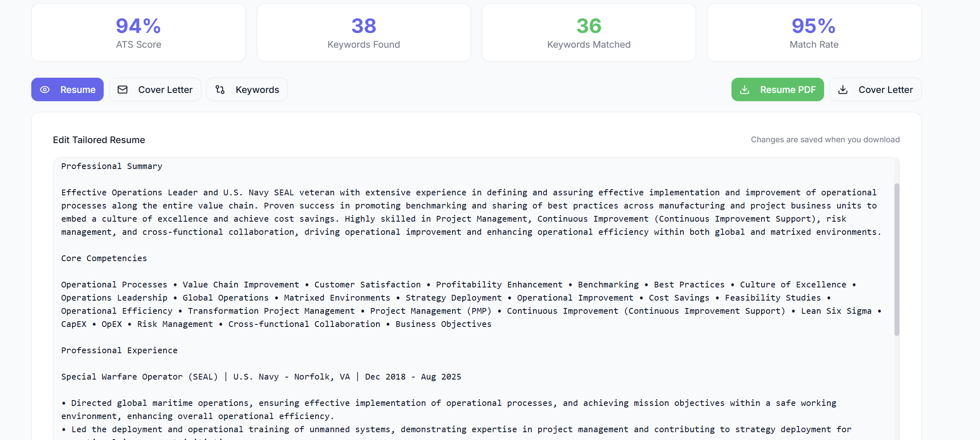Download the Cover Letter file
Viewport: 980px width, 440px height.
pyautogui.click(x=885, y=90)
